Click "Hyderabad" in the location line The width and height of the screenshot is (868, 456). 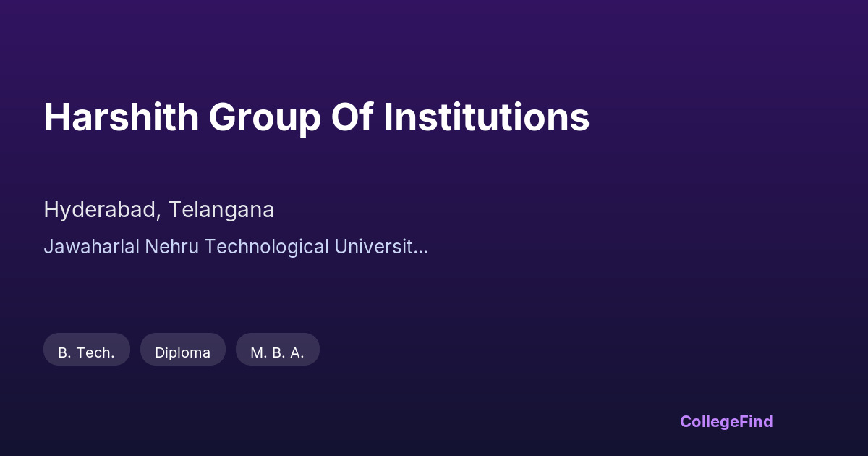(102, 210)
